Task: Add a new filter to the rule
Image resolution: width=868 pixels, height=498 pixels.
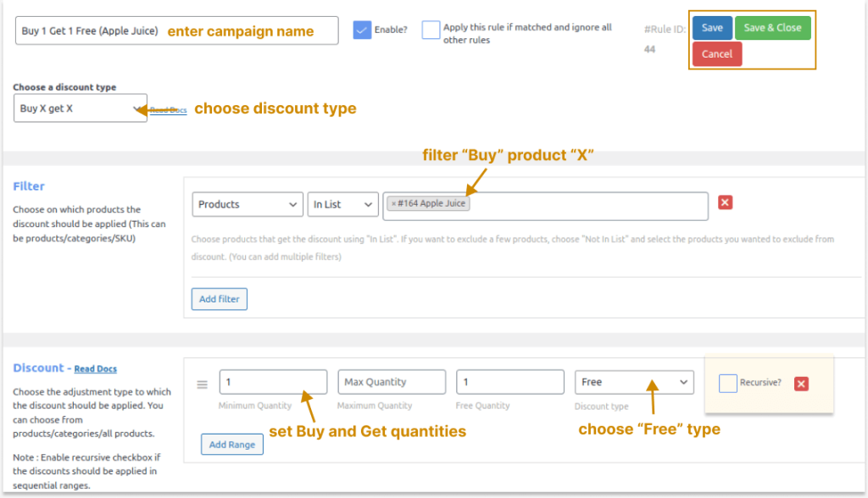Action: tap(219, 299)
